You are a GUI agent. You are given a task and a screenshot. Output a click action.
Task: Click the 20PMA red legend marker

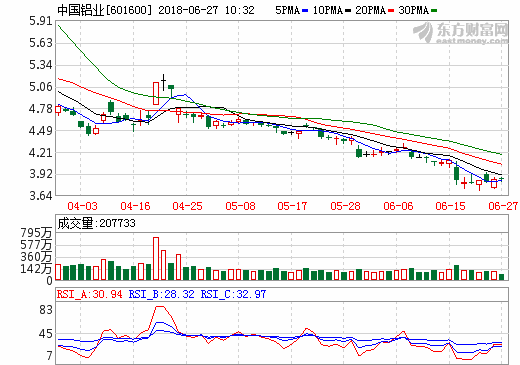(x=391, y=11)
